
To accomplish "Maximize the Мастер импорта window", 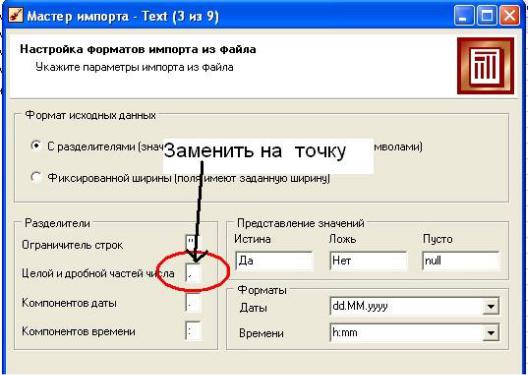I will [x=487, y=15].
